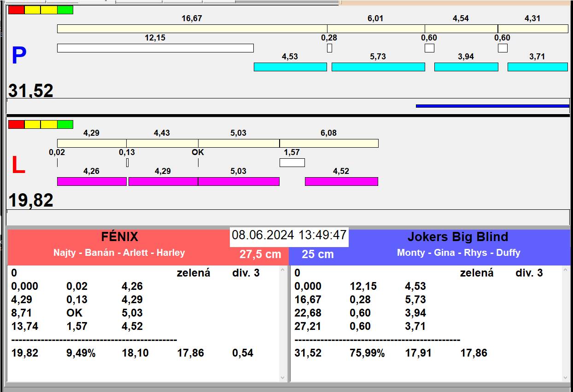Click the Jokers Big Blind team header
Image resolution: width=573 pixels, height=392 pixels.
click(457, 237)
